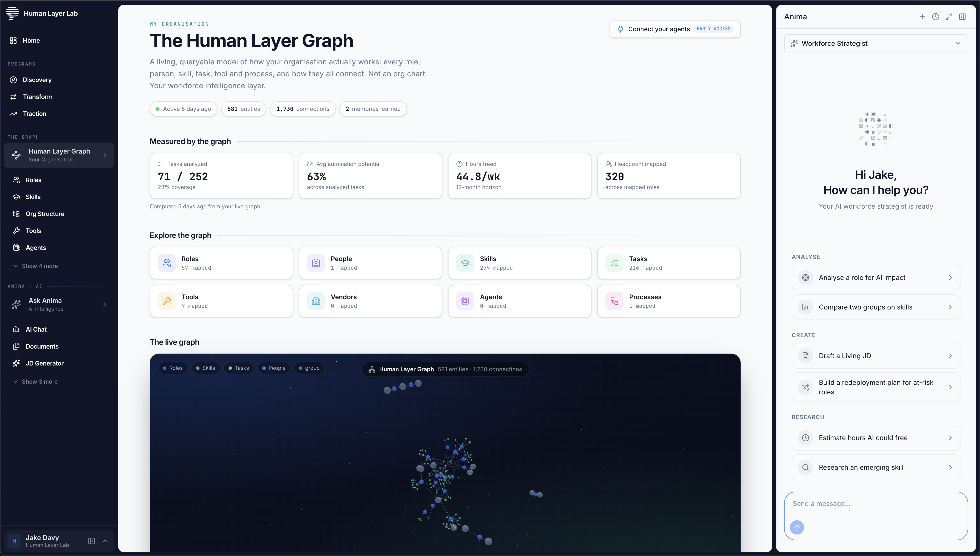Open Discovery in the Programs menu
The width and height of the screenshot is (980, 556).
click(x=37, y=80)
